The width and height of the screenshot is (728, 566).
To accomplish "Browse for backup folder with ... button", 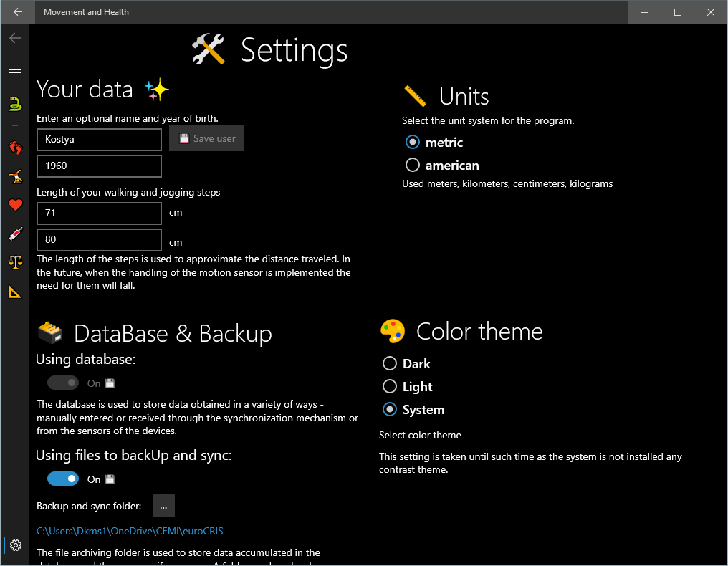I will pos(163,506).
